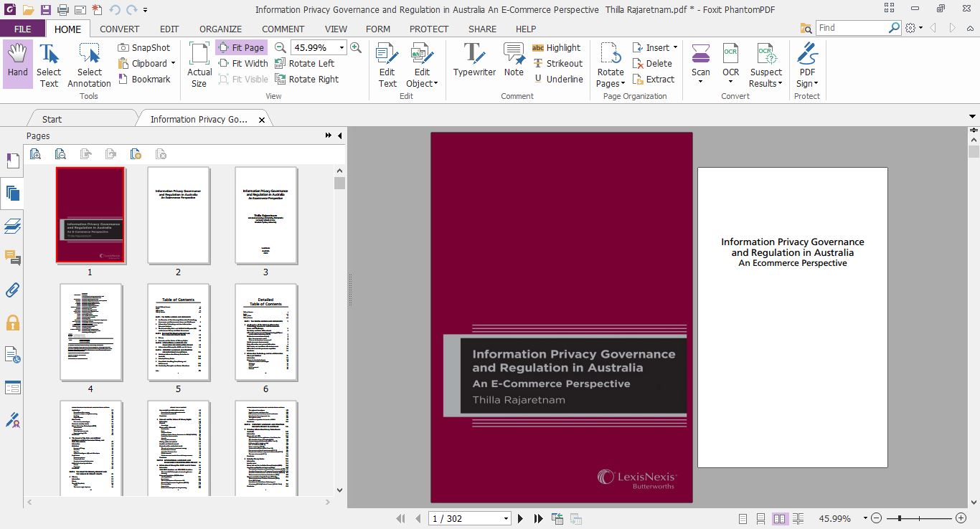The image size is (980, 529).
Task: Apply the Strikeout markup tool
Action: click(558, 63)
